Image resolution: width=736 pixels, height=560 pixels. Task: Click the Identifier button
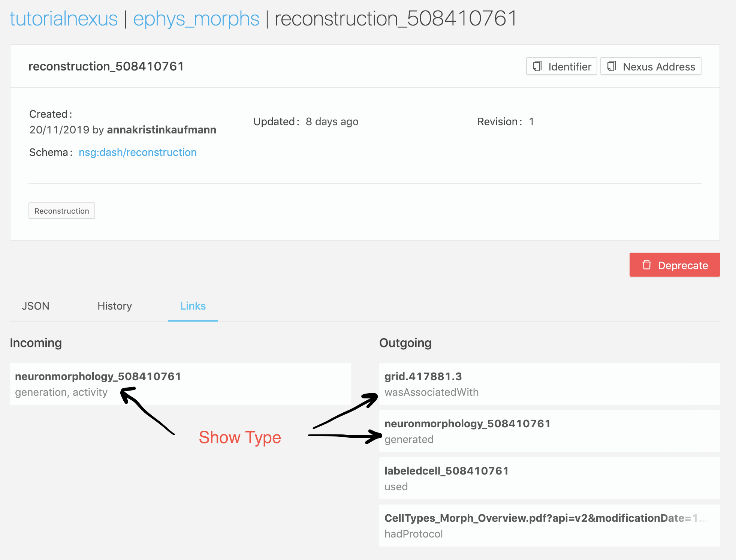561,66
